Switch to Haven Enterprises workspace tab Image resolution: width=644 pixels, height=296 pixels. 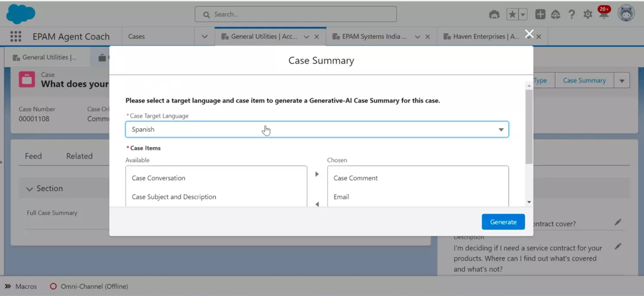pyautogui.click(x=481, y=36)
